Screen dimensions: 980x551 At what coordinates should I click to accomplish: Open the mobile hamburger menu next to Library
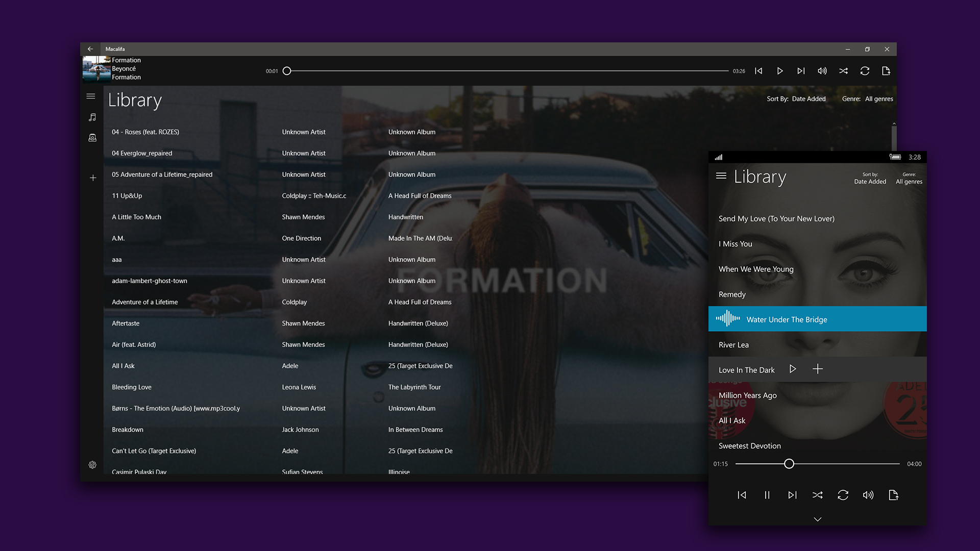click(721, 176)
